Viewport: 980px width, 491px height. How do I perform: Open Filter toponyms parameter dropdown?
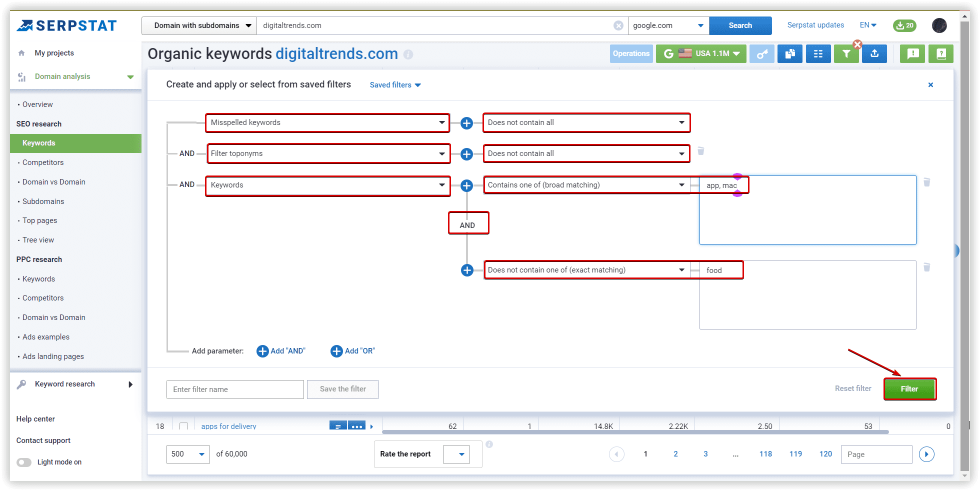point(328,153)
